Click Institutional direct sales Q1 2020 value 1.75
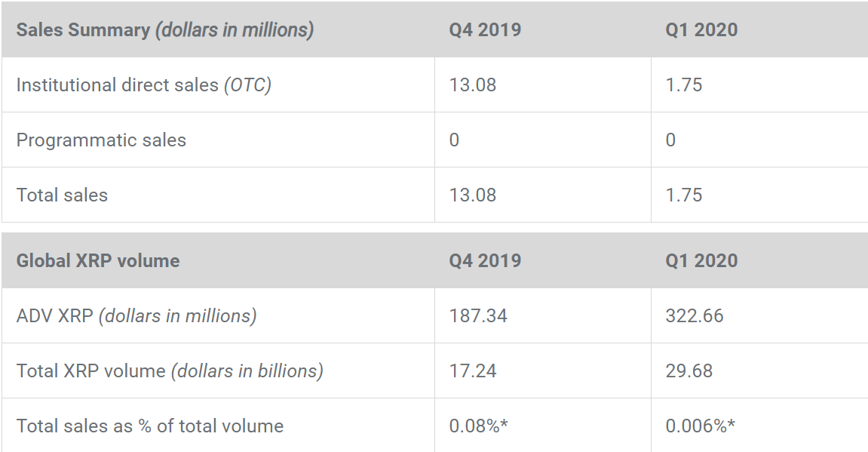Screen dimensions: 868x452 pyautogui.click(x=684, y=85)
